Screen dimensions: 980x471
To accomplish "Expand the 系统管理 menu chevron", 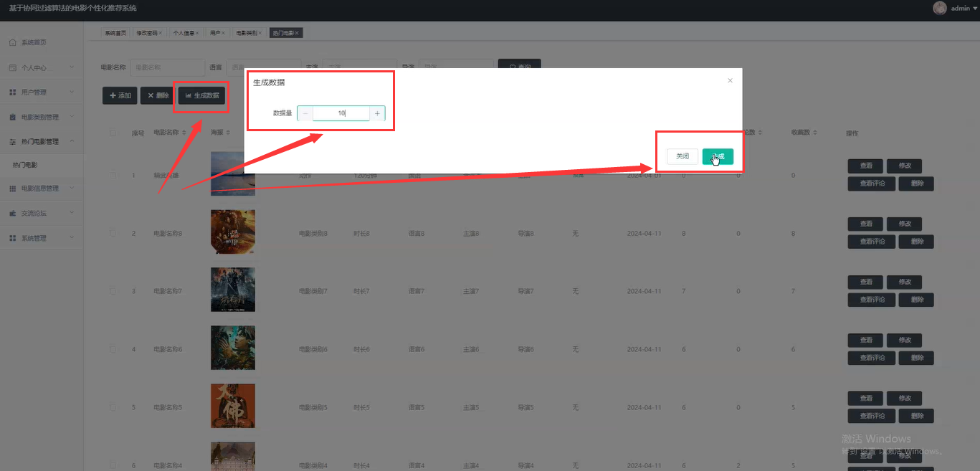I will pyautogui.click(x=72, y=238).
